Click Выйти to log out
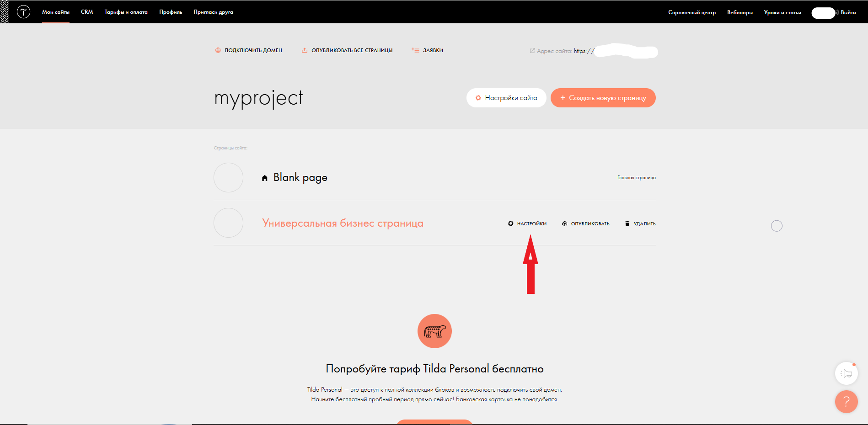 848,12
